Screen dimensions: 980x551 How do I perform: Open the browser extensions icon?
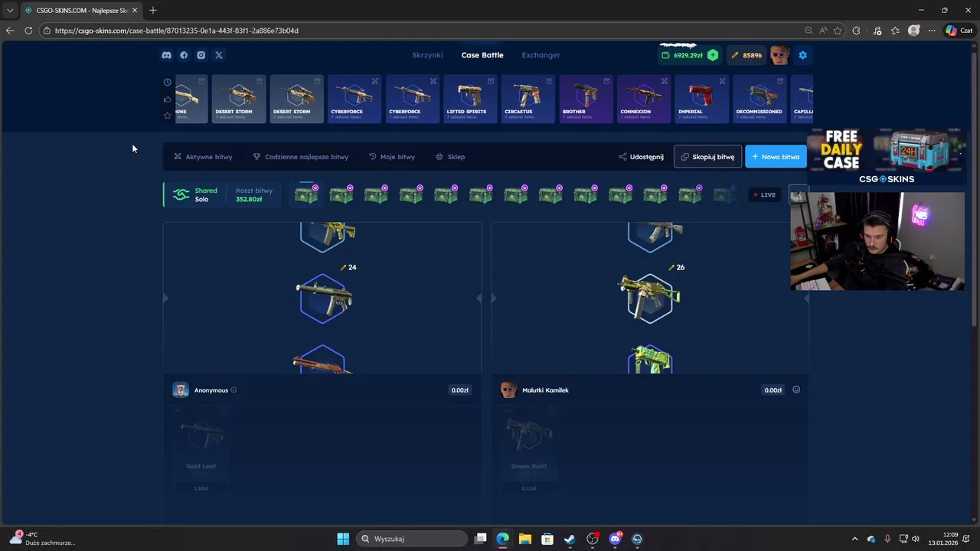(856, 31)
